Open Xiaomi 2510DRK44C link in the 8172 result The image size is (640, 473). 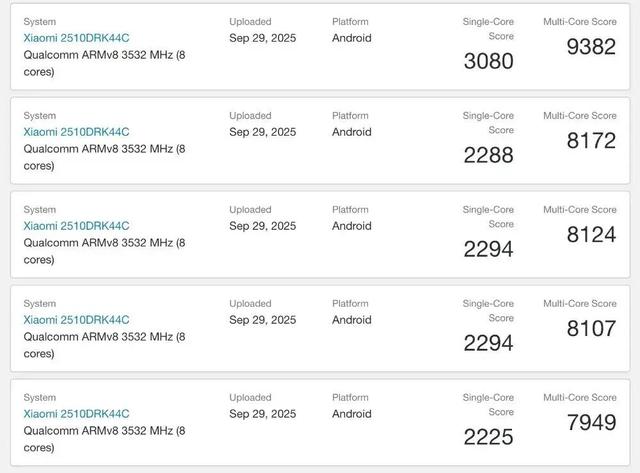click(x=77, y=132)
